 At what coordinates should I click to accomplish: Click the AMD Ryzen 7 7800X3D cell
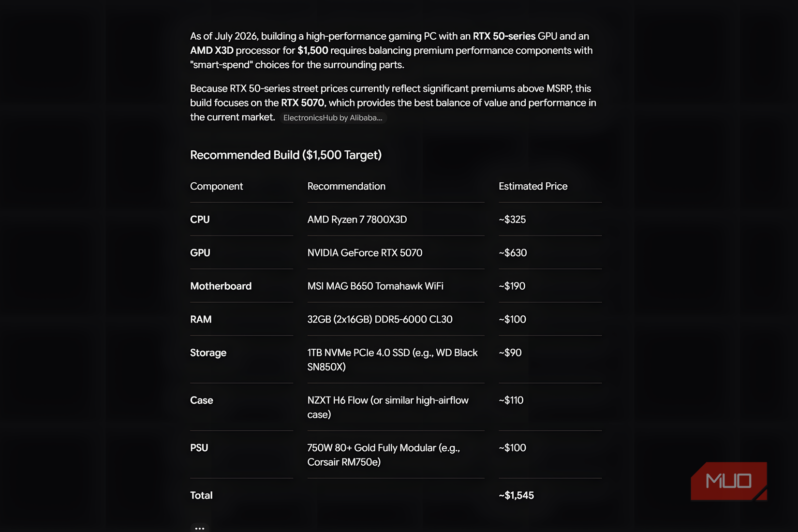tap(357, 220)
